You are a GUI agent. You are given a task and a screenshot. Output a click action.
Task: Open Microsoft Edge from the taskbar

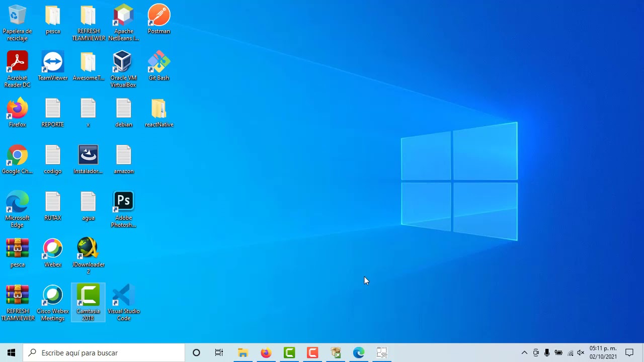coord(359,352)
